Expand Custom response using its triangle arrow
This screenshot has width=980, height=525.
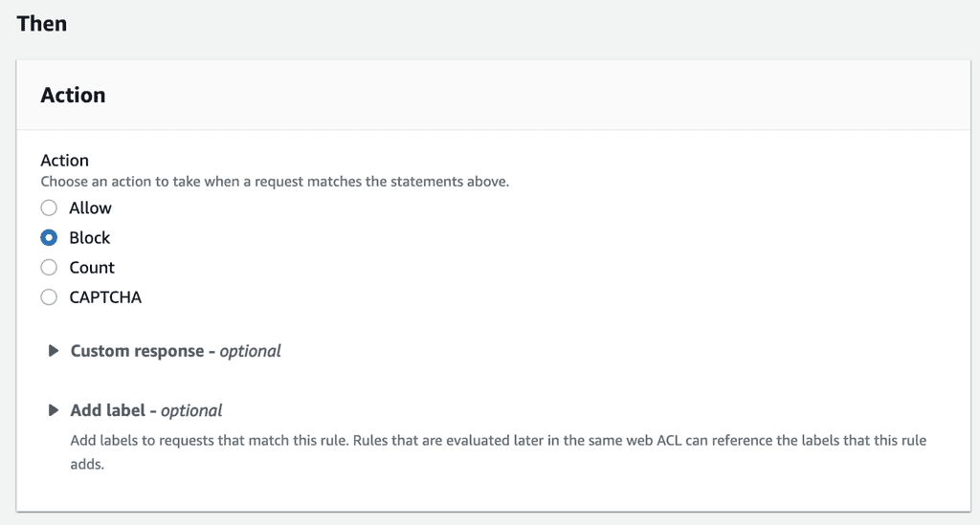point(54,351)
